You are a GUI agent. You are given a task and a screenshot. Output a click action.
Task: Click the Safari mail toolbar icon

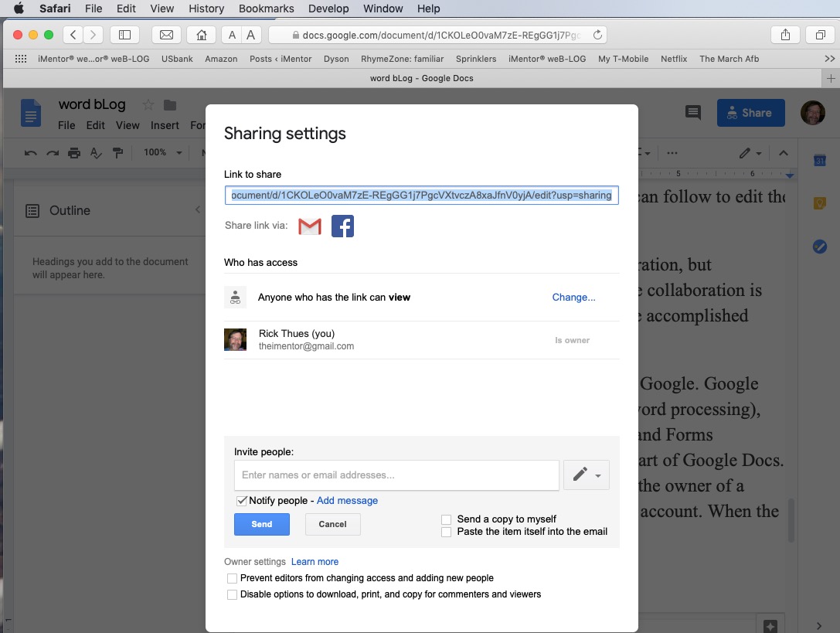click(167, 35)
